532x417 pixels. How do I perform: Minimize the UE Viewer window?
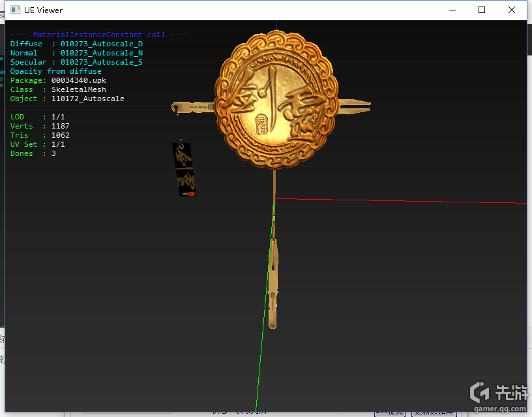[x=452, y=10]
